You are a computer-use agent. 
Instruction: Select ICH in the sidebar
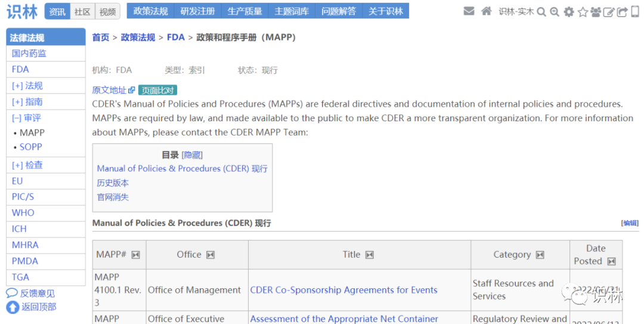19,229
